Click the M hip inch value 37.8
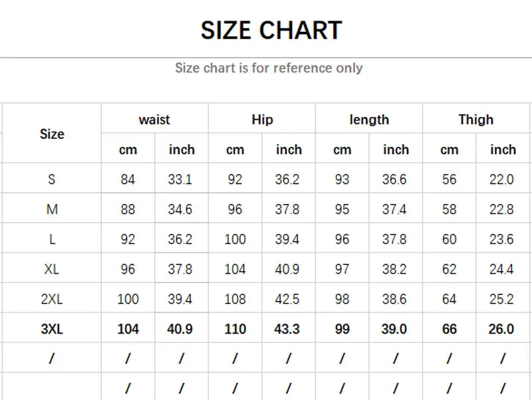Screen dimensions: 532x400 [x=287, y=209]
